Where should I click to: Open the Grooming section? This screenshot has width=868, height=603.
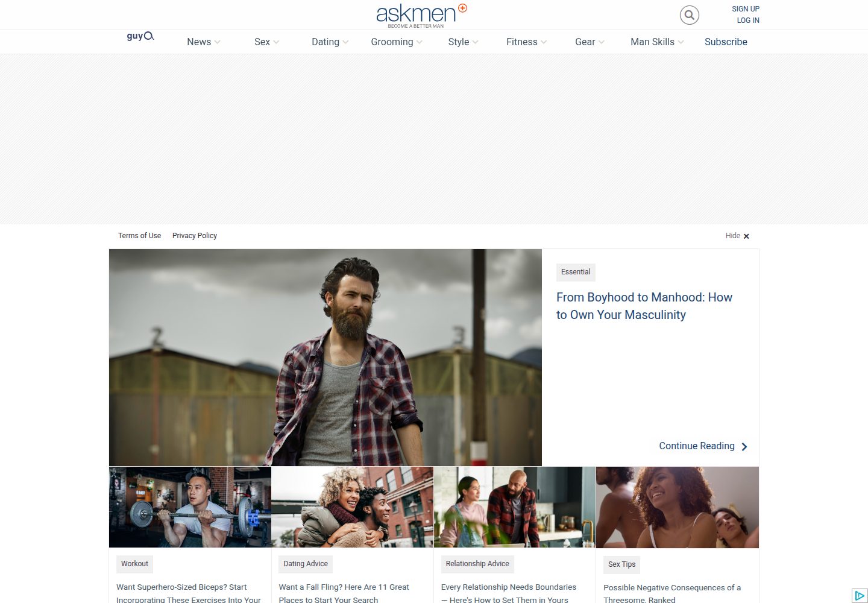click(x=392, y=42)
